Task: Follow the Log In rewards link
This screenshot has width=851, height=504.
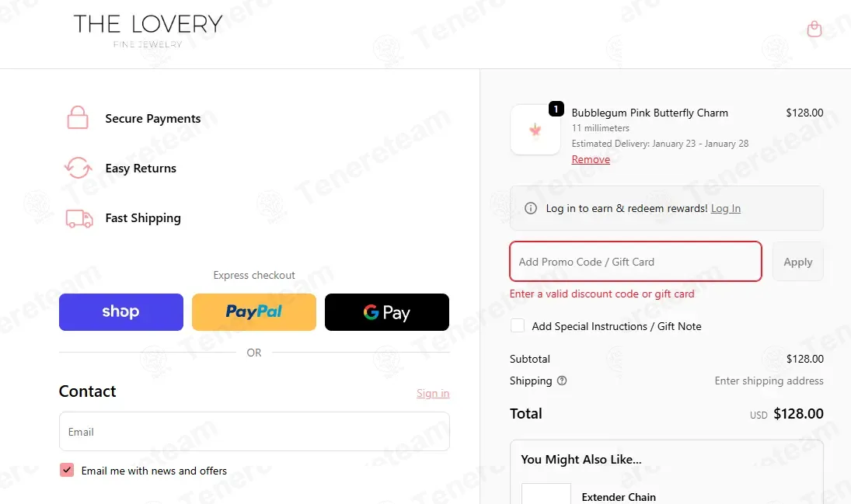Action: click(x=726, y=208)
